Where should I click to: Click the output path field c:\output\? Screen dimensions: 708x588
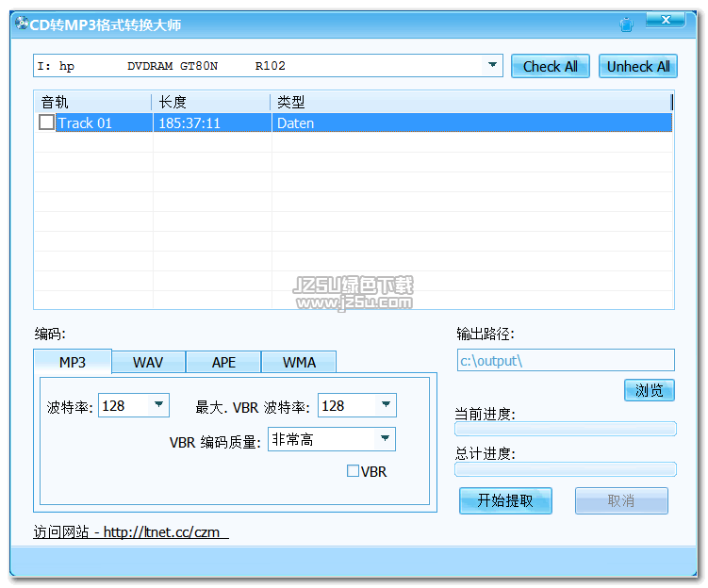pos(566,360)
